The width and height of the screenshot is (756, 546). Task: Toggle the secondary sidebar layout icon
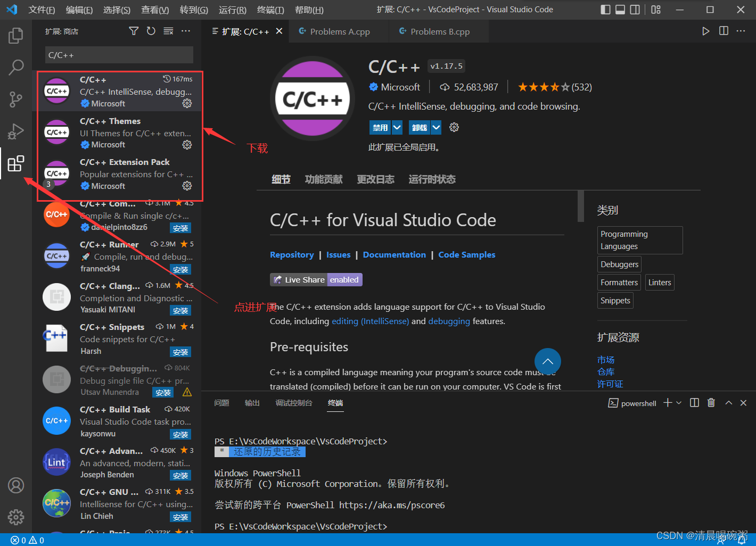click(x=635, y=10)
